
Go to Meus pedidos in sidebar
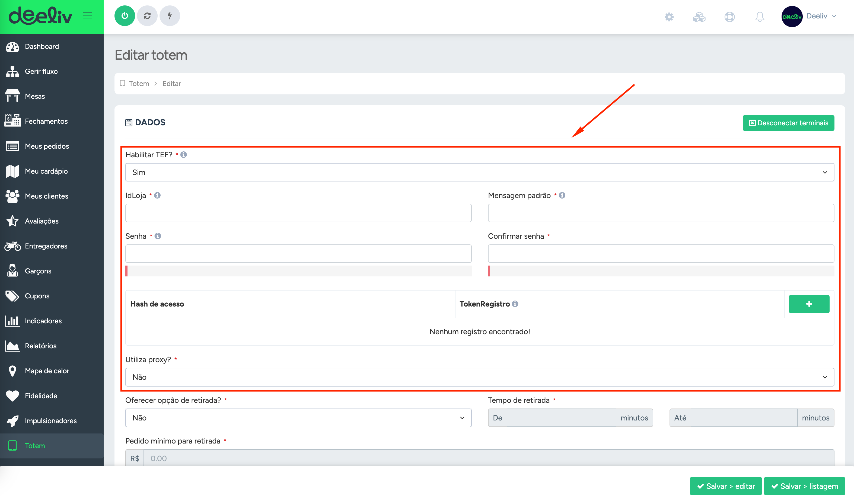tap(47, 146)
